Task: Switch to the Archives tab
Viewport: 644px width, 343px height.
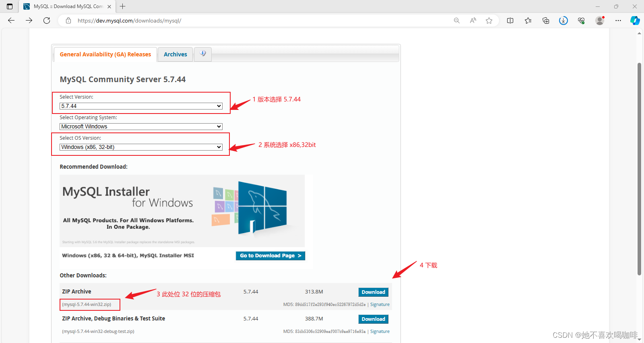Action: (x=175, y=54)
